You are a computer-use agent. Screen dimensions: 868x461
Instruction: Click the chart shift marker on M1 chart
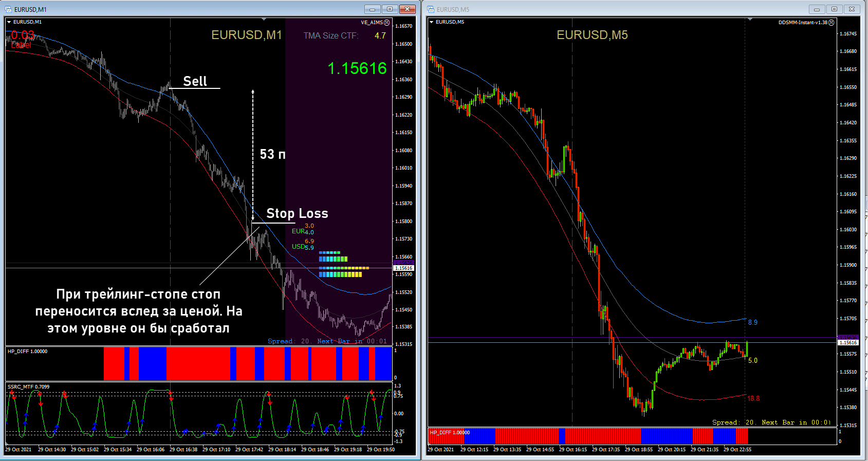264,20
